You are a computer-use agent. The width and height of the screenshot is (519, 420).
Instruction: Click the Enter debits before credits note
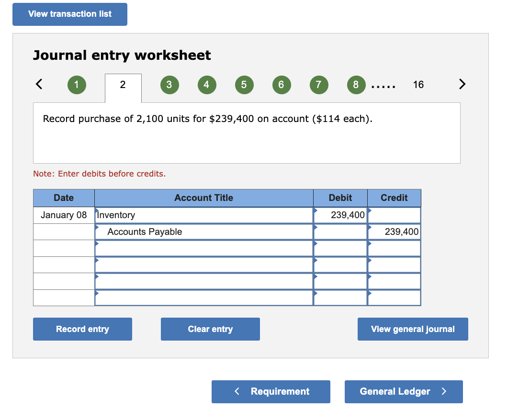click(99, 174)
